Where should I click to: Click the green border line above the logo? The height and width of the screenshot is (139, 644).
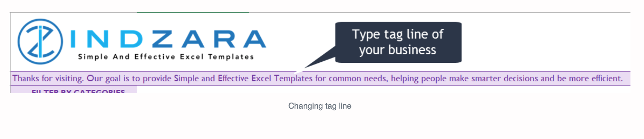(193, 12)
